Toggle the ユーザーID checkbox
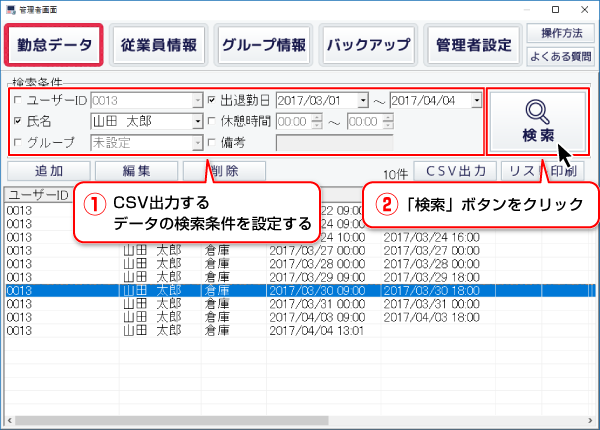Image resolution: width=600 pixels, height=430 pixels. pos(15,100)
